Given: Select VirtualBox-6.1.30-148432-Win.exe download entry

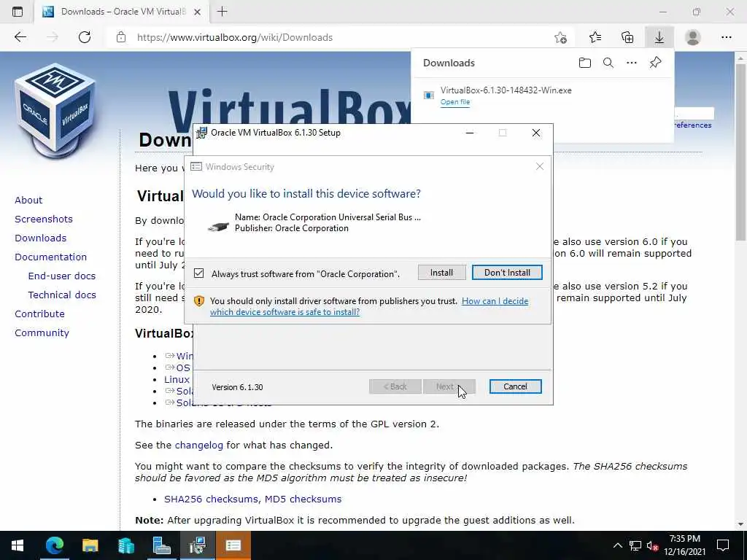Looking at the screenshot, I should [506, 90].
